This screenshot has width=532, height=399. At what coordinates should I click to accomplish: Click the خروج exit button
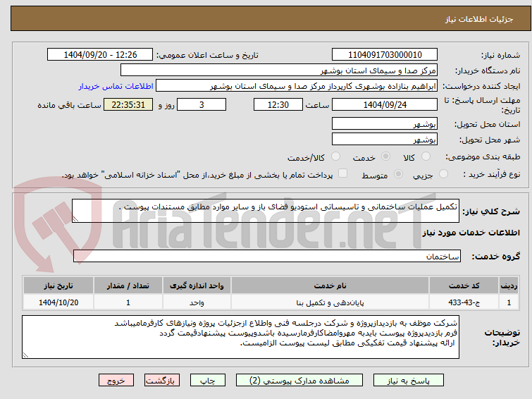point(116,381)
